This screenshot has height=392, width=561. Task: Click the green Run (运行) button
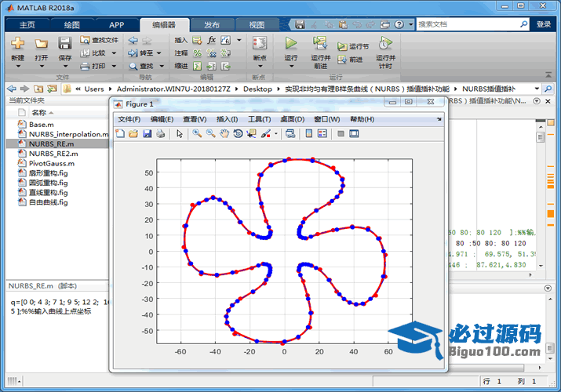(291, 43)
